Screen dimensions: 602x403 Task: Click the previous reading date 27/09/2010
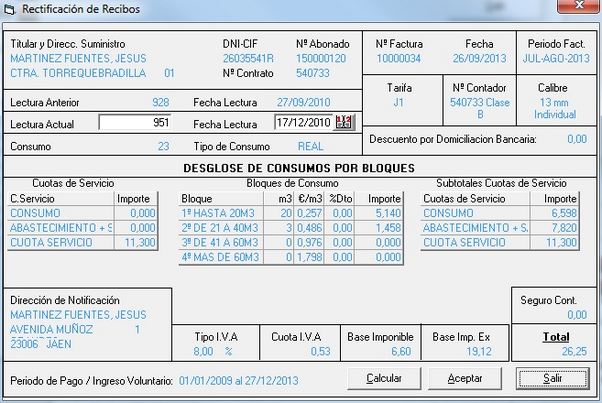[x=303, y=102]
